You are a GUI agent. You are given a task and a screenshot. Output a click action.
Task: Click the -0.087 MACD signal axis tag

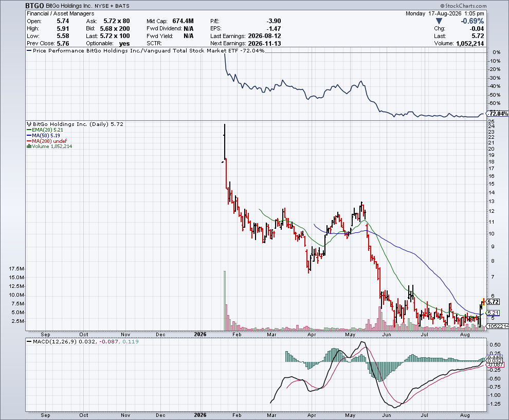pyautogui.click(x=496, y=365)
